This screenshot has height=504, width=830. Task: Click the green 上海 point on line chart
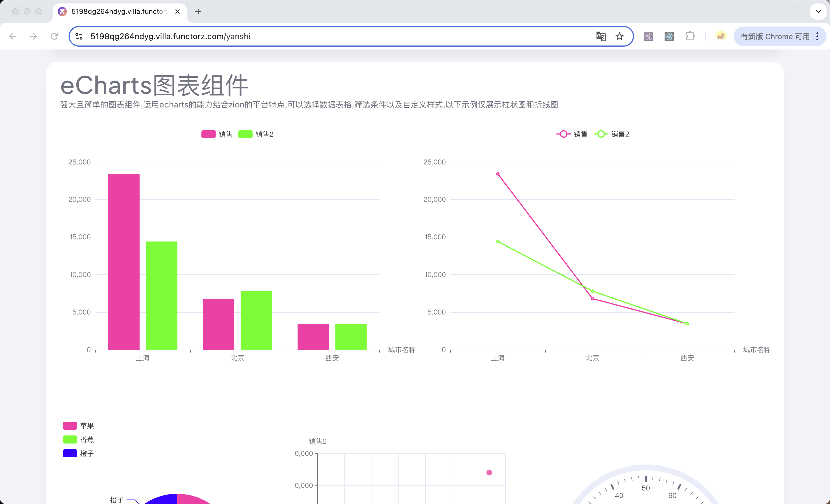coord(498,241)
